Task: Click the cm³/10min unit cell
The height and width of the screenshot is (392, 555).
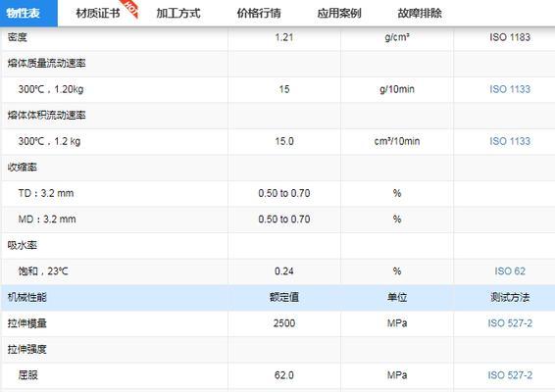Action: (x=397, y=141)
